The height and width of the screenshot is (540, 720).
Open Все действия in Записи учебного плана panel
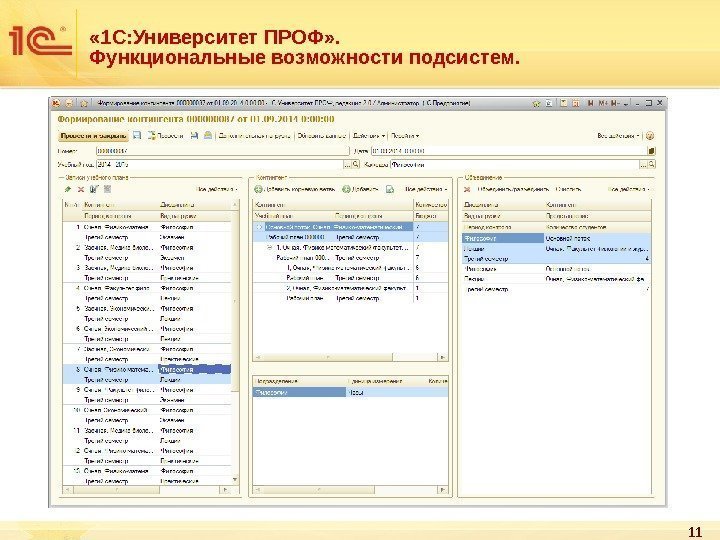[x=217, y=189]
